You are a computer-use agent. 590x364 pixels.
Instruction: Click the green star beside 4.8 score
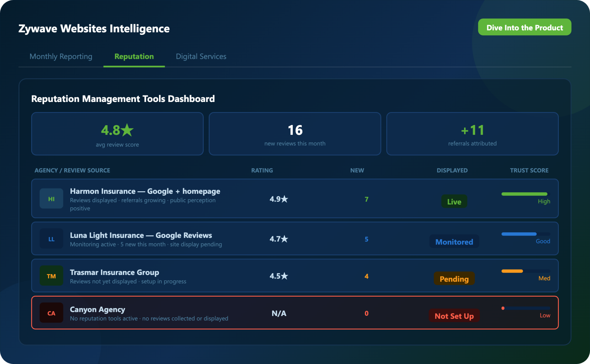[127, 130]
